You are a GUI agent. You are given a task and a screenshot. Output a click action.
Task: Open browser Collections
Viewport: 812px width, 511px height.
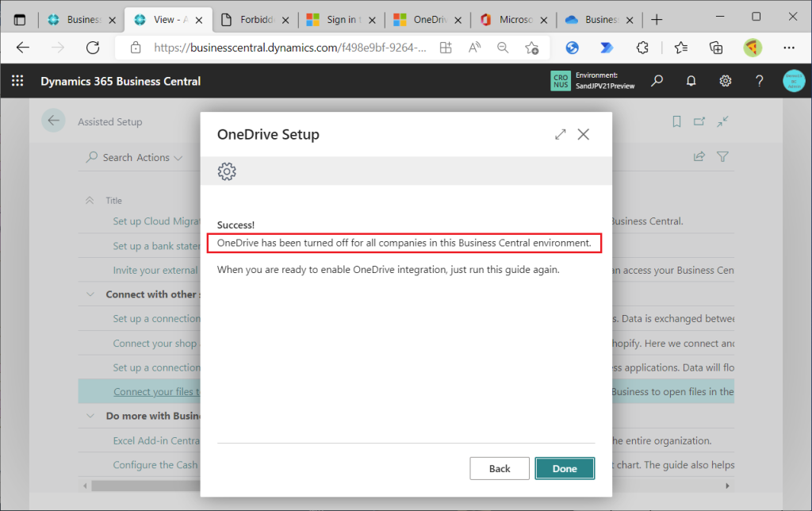pyautogui.click(x=716, y=48)
